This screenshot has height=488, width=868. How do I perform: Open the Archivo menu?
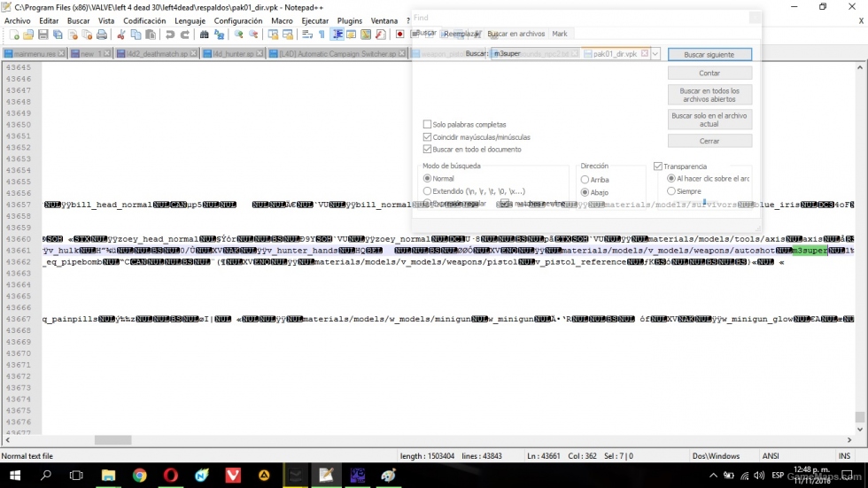(17, 20)
